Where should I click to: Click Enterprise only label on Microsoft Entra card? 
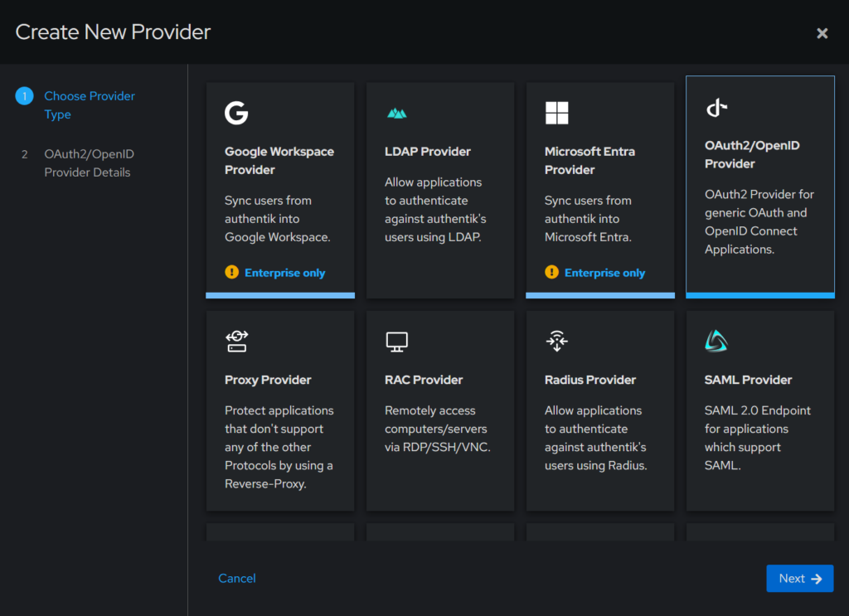[604, 273]
